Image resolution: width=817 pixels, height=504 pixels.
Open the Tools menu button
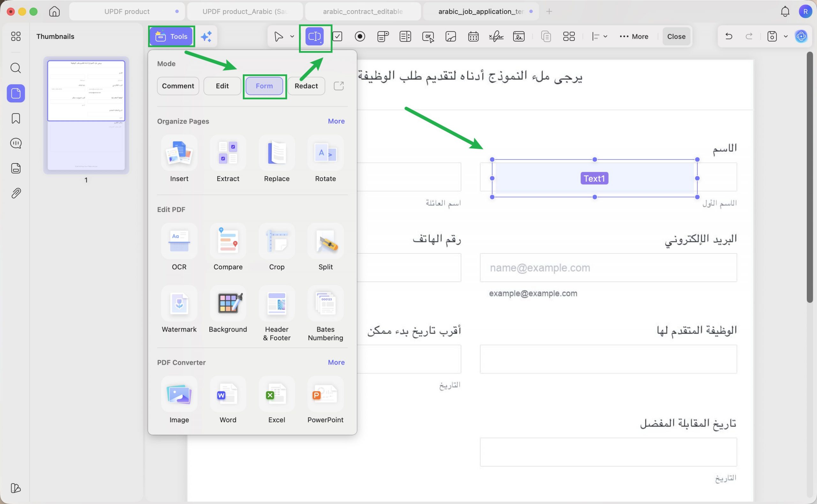[171, 36]
